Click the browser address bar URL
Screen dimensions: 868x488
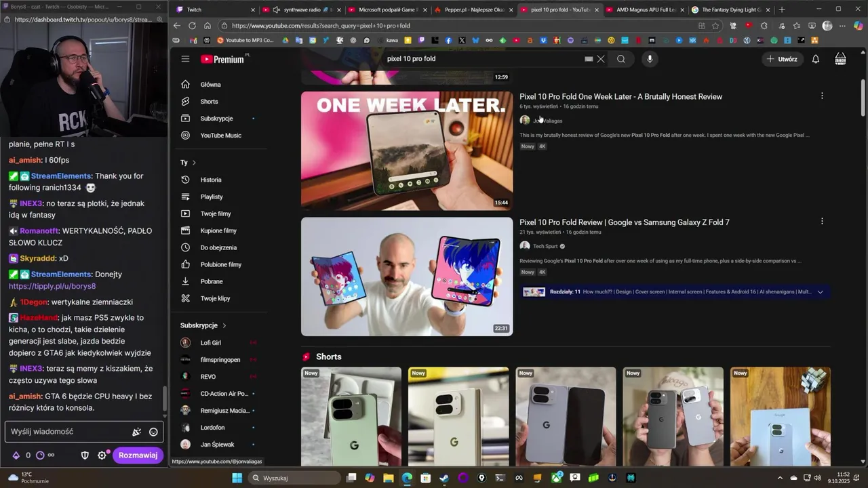(x=321, y=26)
